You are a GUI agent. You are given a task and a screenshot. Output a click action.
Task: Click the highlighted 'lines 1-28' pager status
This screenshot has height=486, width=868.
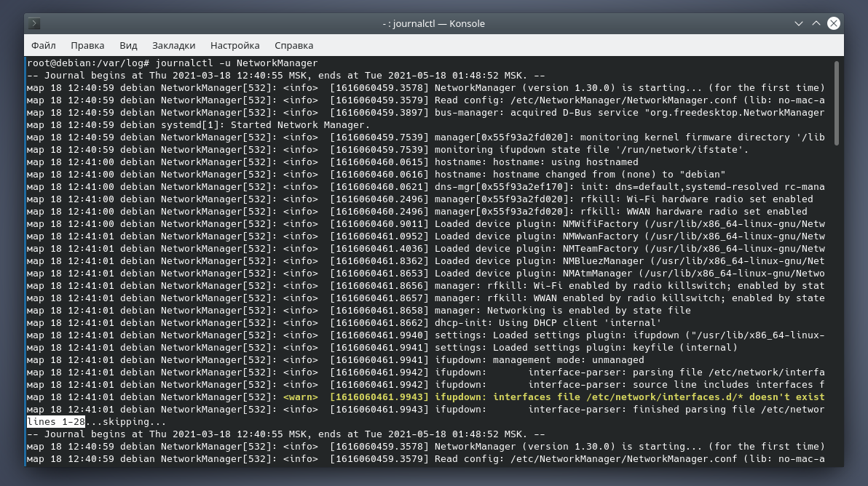pos(56,422)
